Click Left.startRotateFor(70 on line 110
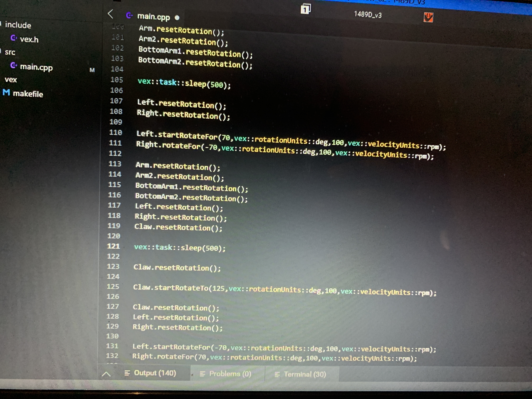Screen dimensions: 532x399 (x=183, y=135)
